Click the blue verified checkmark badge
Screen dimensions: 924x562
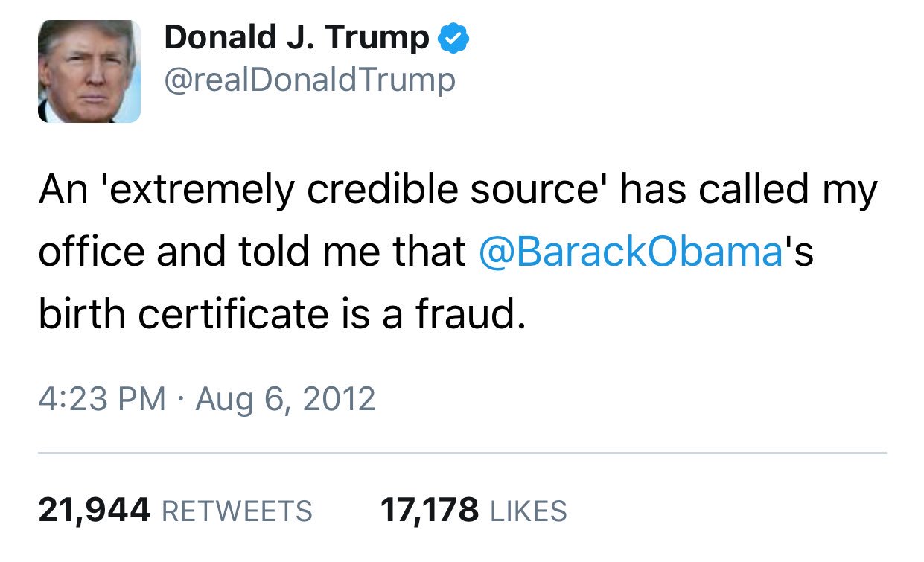click(453, 37)
